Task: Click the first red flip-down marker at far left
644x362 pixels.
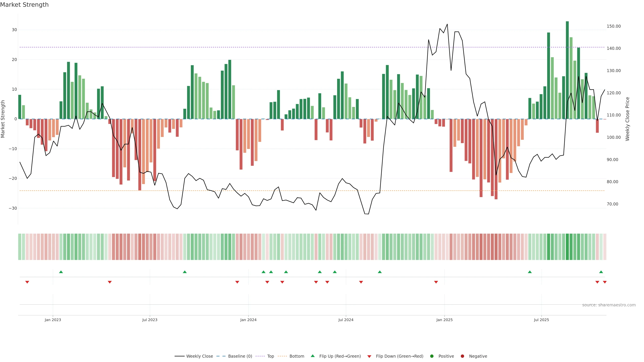Action: (27, 282)
